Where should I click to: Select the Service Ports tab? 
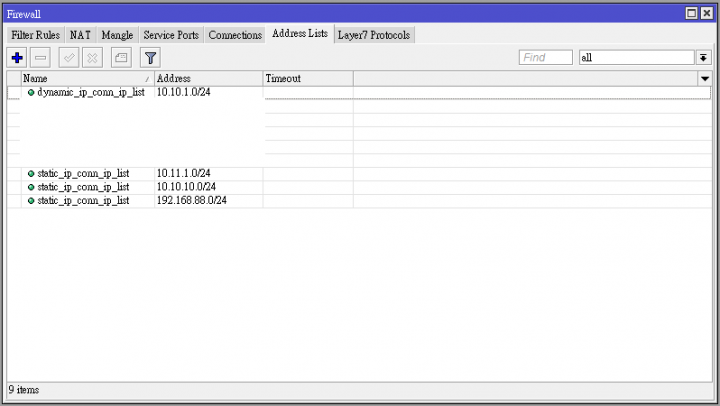tap(171, 35)
